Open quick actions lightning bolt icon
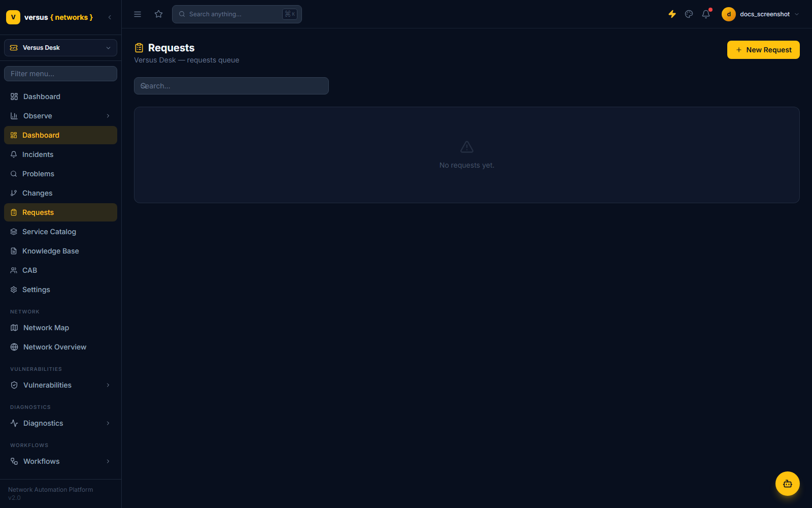 [x=672, y=14]
